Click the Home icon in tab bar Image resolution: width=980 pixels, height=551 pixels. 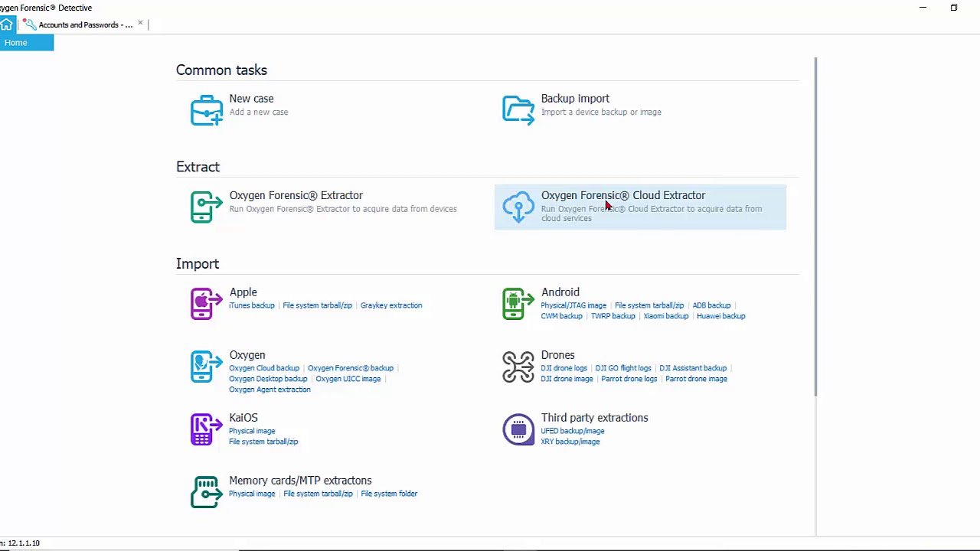click(x=6, y=24)
